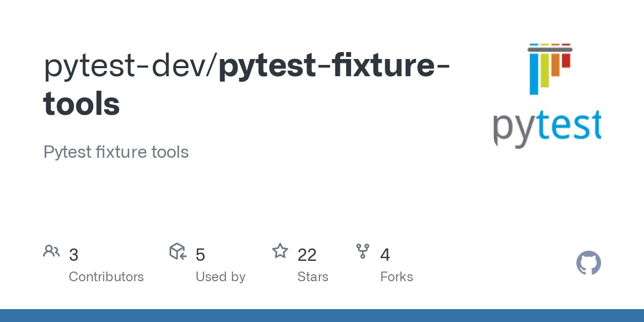Click the orange bar in pytest logo
Screen dimensions: 644x322
(555, 64)
